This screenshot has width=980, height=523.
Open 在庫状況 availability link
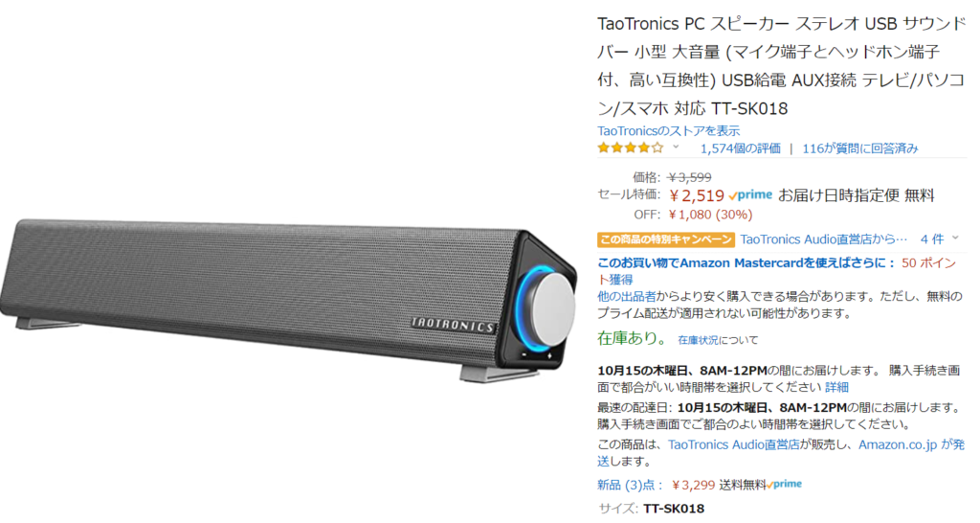click(698, 340)
